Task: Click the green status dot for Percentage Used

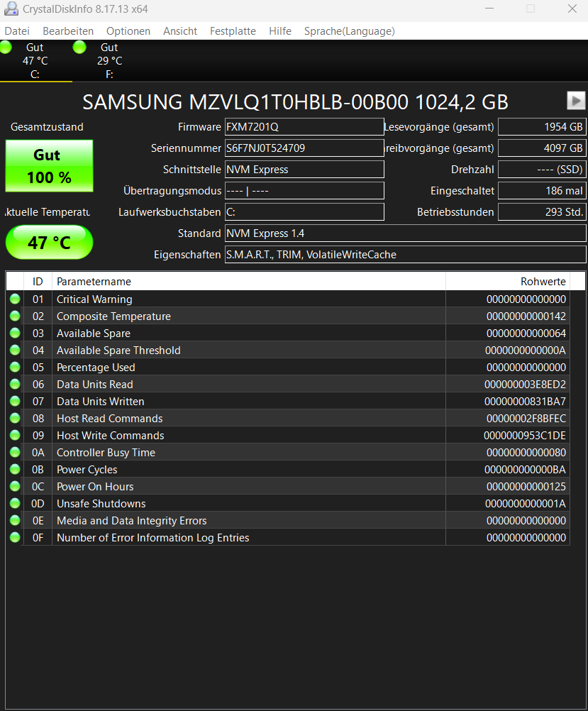Action: pos(15,367)
